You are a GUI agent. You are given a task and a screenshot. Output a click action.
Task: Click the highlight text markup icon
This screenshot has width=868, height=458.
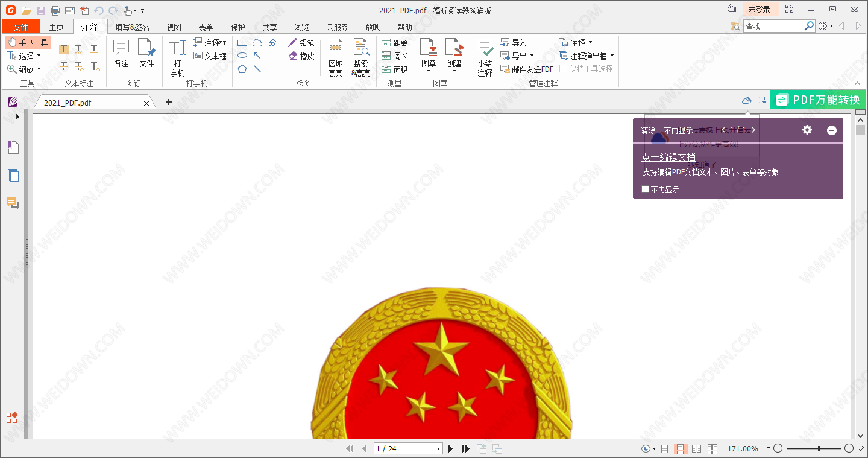(x=64, y=49)
